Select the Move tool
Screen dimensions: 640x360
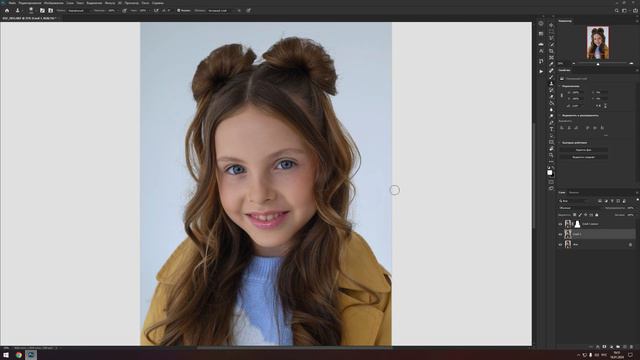tap(551, 25)
